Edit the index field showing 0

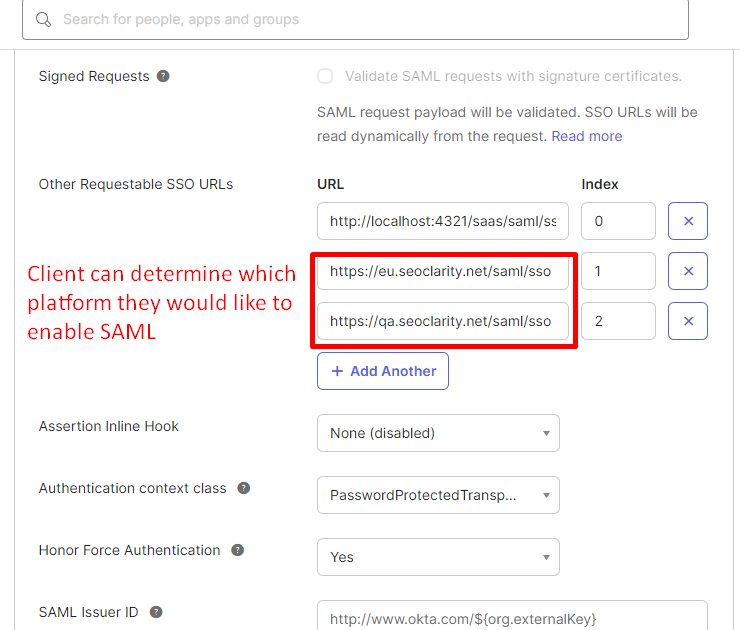(x=618, y=221)
